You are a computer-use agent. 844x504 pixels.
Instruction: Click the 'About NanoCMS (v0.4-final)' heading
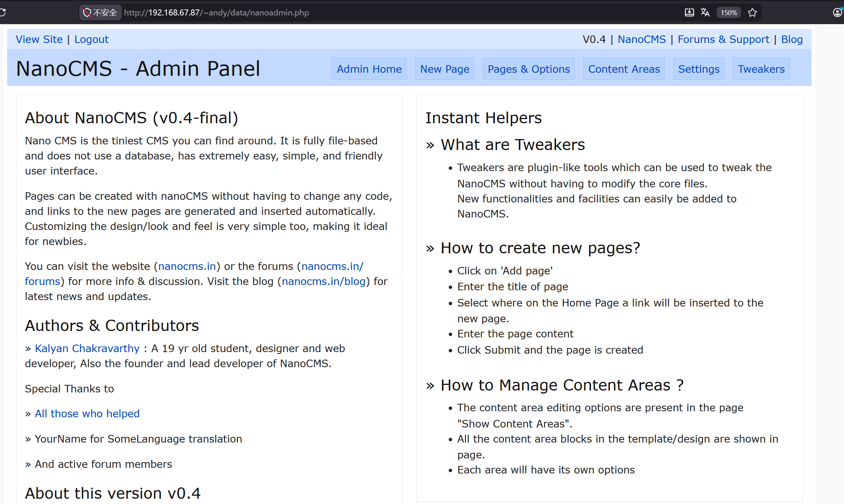pyautogui.click(x=132, y=118)
